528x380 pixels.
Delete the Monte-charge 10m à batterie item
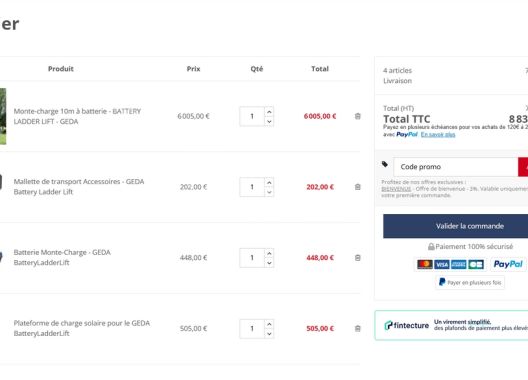[358, 116]
